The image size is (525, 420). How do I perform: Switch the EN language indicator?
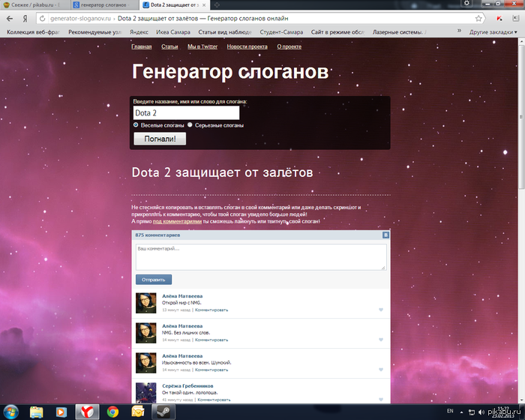pos(450,411)
